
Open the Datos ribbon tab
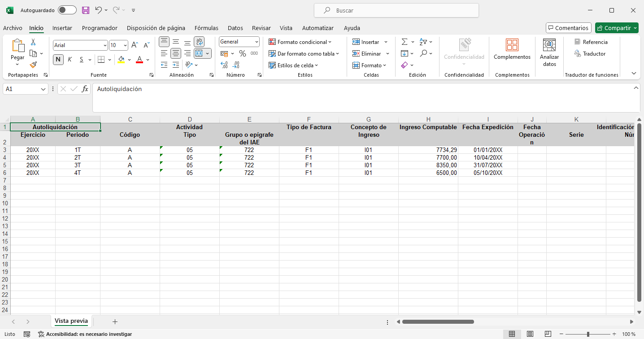tap(235, 28)
